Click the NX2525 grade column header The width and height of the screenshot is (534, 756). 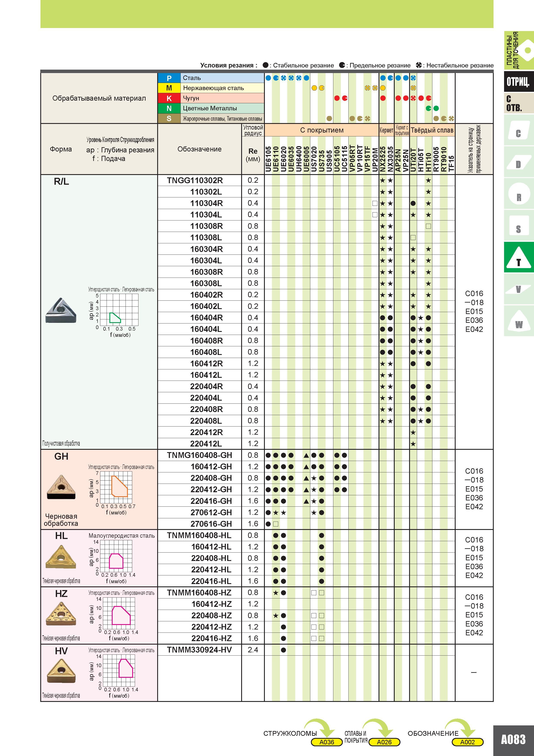(x=383, y=159)
